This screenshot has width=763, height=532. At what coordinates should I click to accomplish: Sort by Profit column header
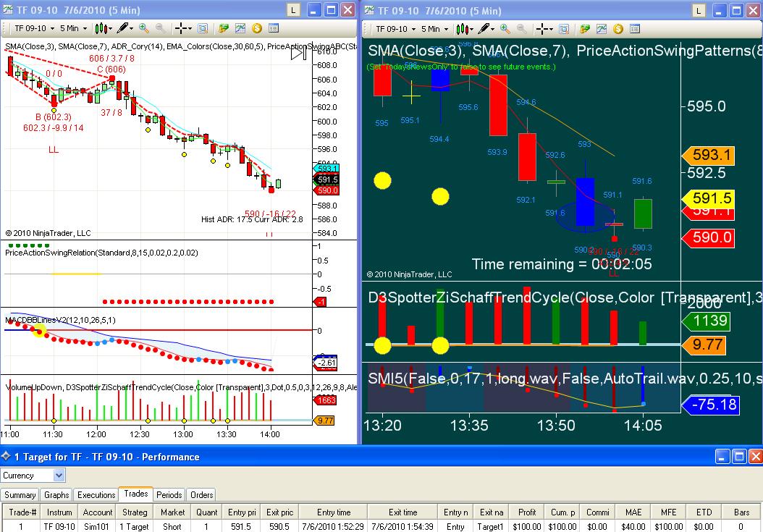[x=526, y=512]
